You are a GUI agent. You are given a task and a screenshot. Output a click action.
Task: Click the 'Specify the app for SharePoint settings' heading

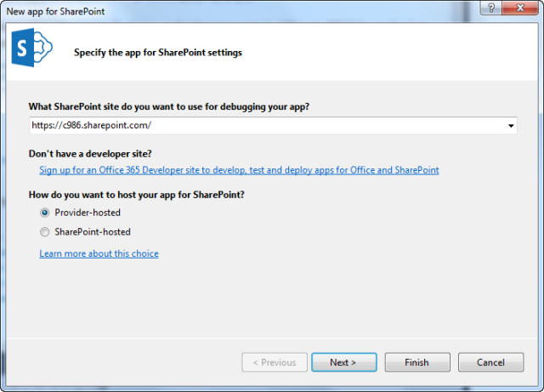(x=157, y=53)
